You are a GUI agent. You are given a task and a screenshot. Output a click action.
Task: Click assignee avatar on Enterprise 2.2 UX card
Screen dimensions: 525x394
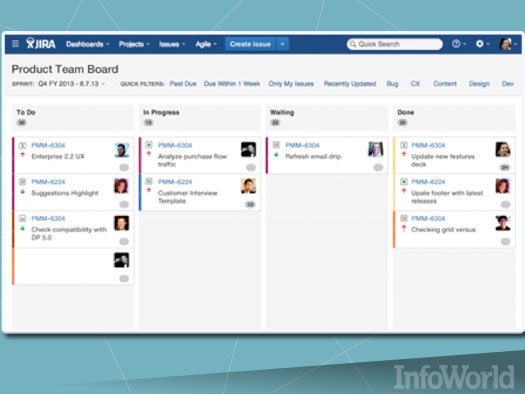click(121, 150)
